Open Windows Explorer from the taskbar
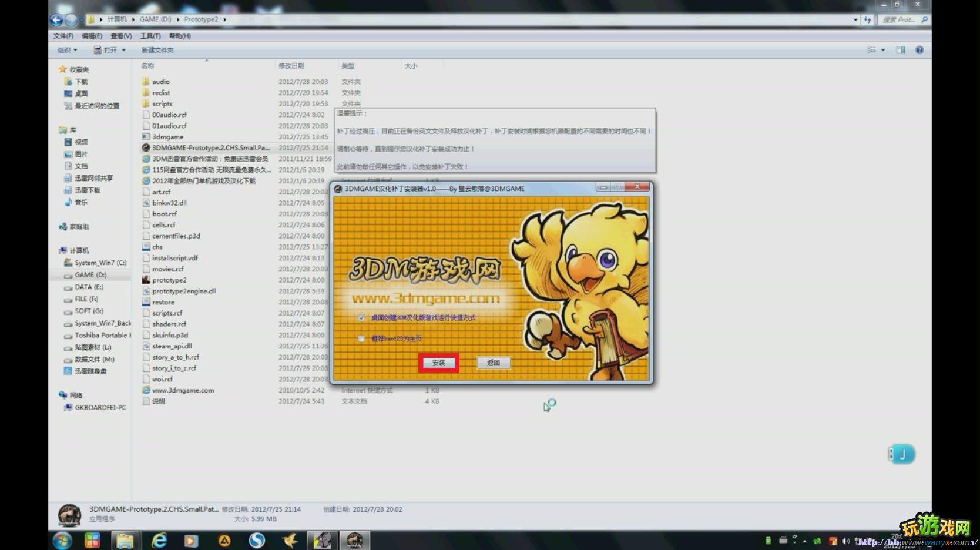980x550 pixels. [125, 540]
